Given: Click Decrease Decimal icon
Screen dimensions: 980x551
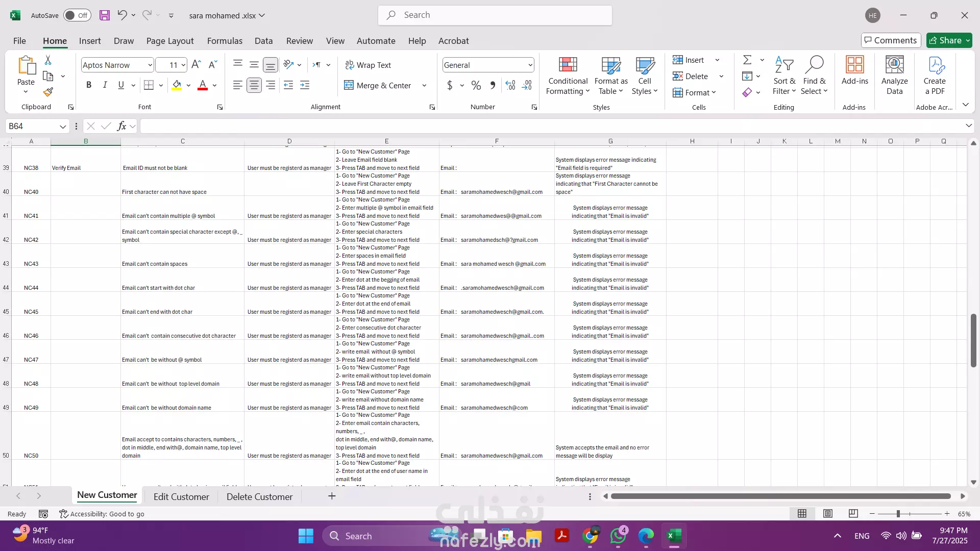Looking at the screenshot, I should (x=527, y=85).
